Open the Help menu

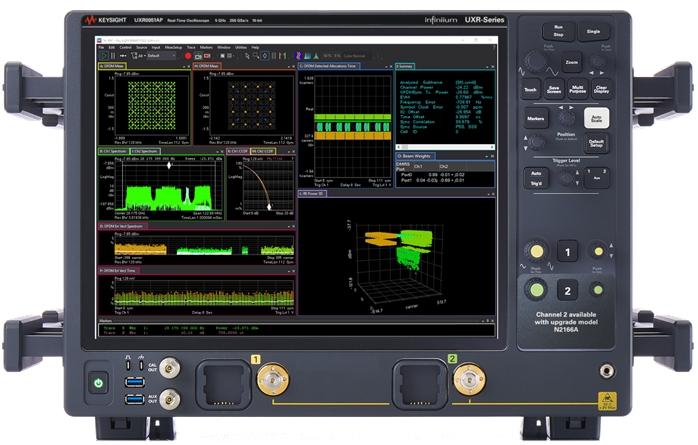255,47
